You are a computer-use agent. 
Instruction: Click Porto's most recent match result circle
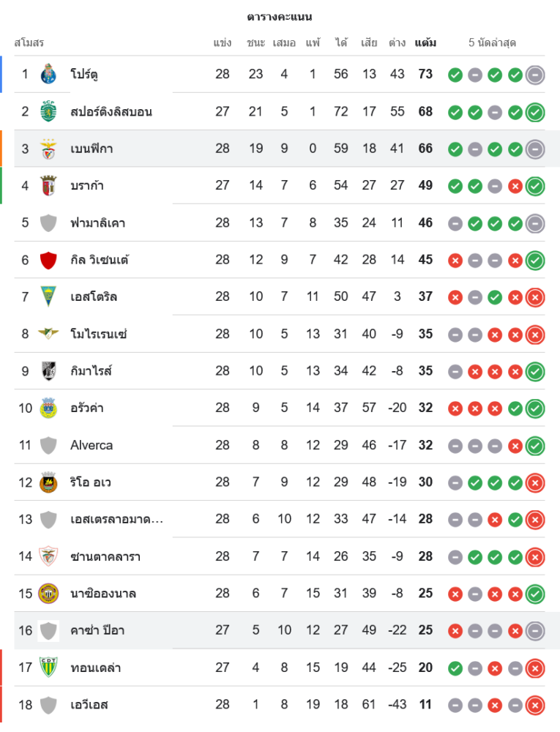click(x=535, y=74)
